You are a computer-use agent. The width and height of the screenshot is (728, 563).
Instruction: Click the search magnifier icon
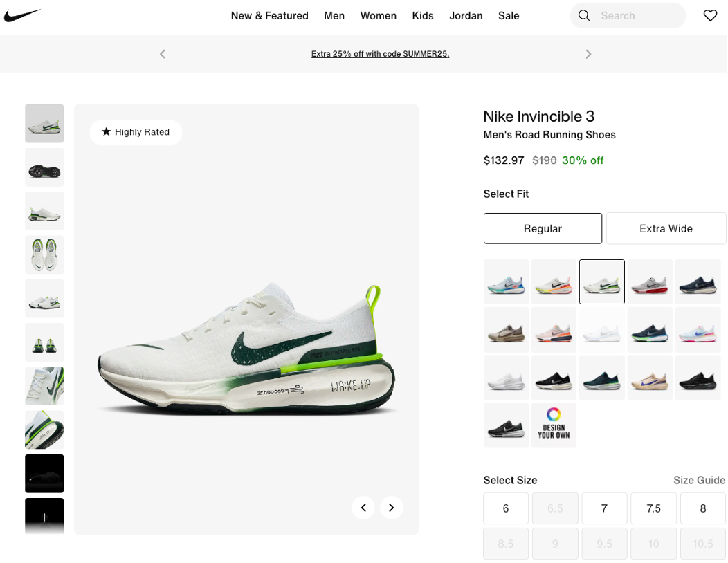[584, 16]
